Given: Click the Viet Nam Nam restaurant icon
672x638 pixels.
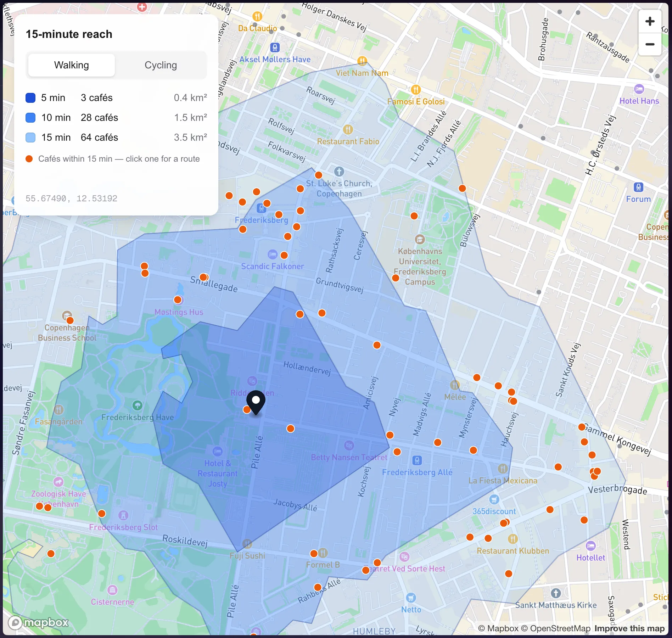Looking at the screenshot, I should [x=362, y=61].
